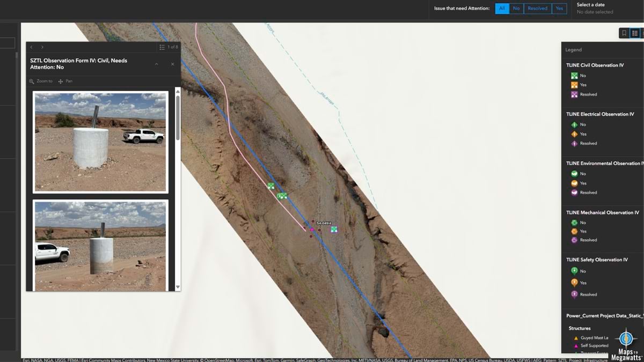Click Environmental Observation No legend symbol
This screenshot has height=362, width=644.
pos(574,174)
